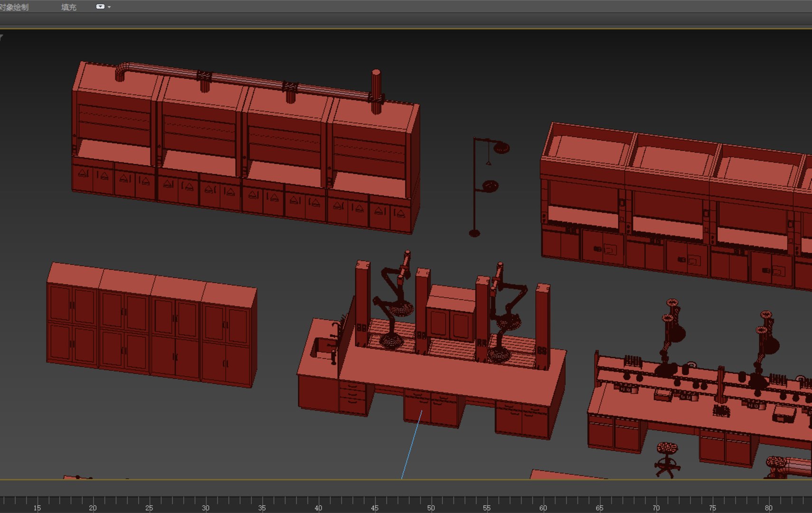
Task: Click the ribbon minimize toggle button
Action: pyautogui.click(x=100, y=7)
